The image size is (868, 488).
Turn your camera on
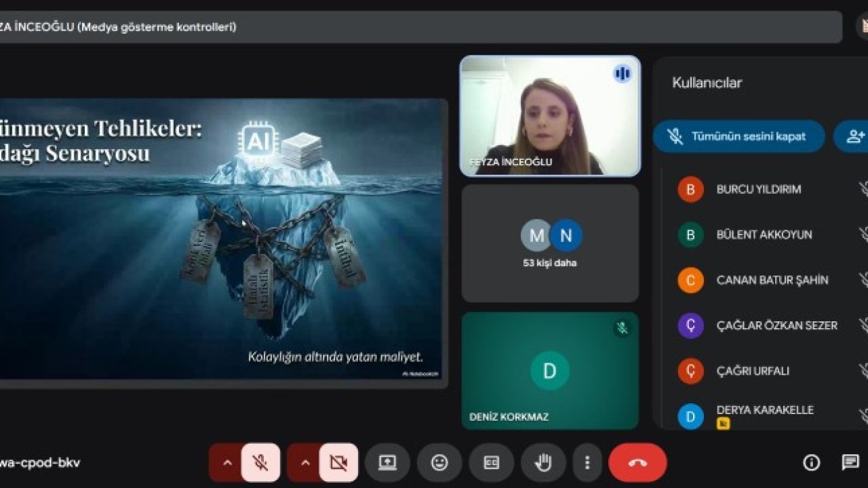338,463
